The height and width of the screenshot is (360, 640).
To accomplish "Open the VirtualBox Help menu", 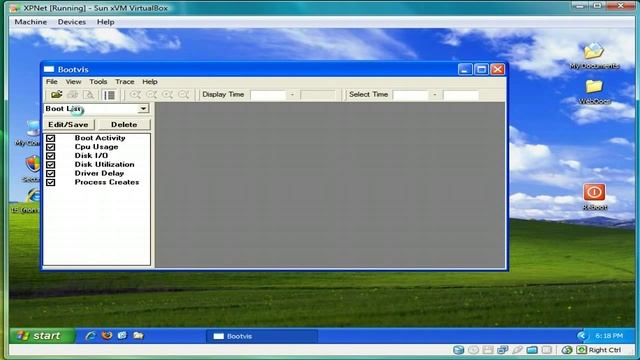I will [x=105, y=22].
